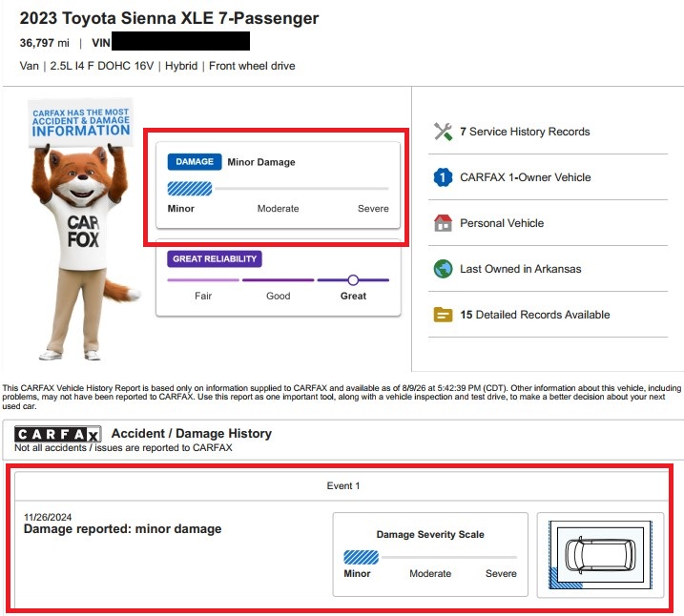
Task: Click 'Severe' in Damage Severity Scale
Action: coord(501,573)
